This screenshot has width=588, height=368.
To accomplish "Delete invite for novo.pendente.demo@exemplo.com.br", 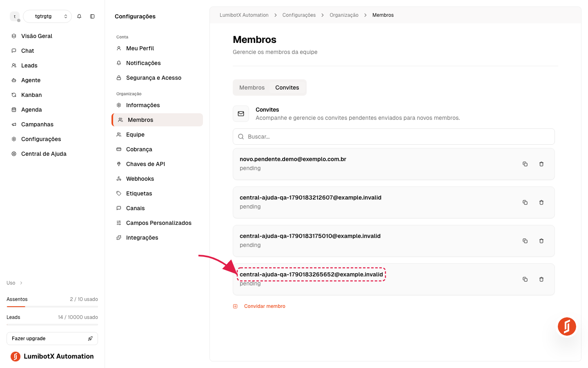I will [x=541, y=164].
